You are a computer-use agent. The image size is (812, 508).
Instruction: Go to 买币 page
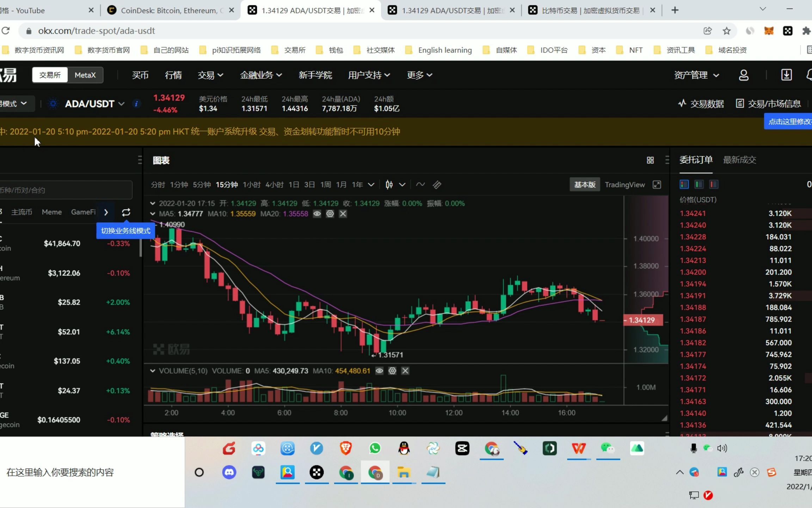coord(140,75)
